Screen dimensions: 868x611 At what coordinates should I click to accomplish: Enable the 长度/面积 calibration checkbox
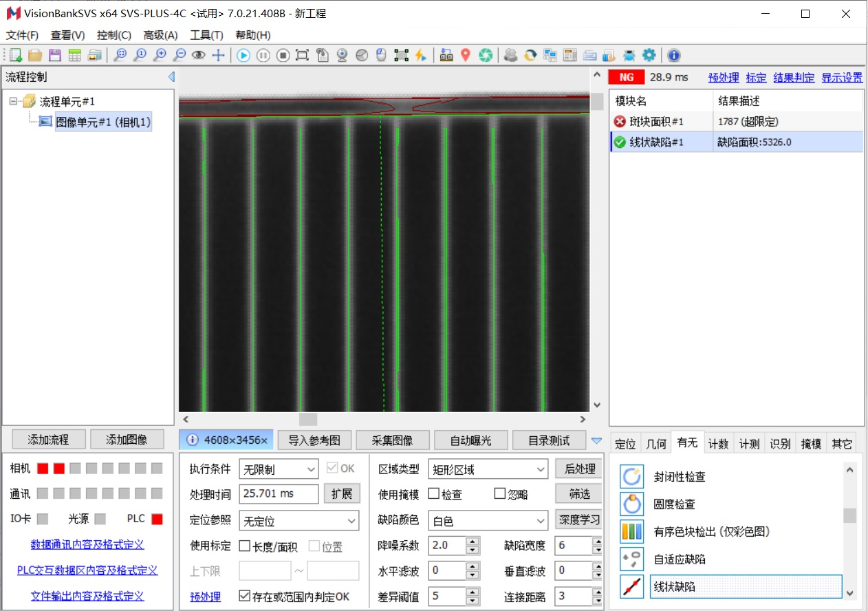(x=244, y=546)
